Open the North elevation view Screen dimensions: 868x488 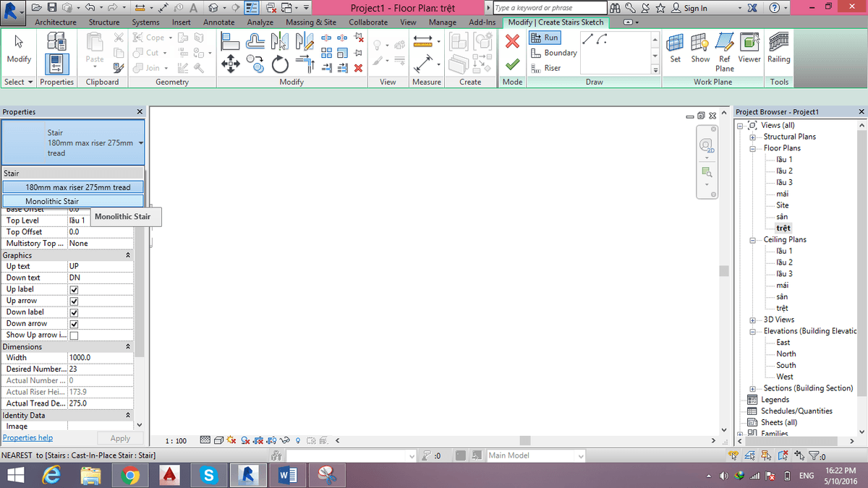(786, 354)
